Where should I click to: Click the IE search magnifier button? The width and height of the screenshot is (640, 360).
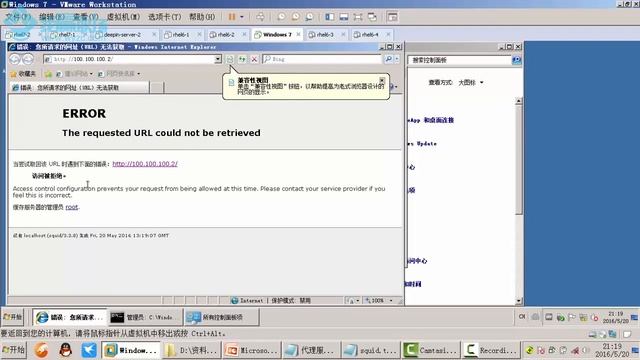(x=389, y=59)
